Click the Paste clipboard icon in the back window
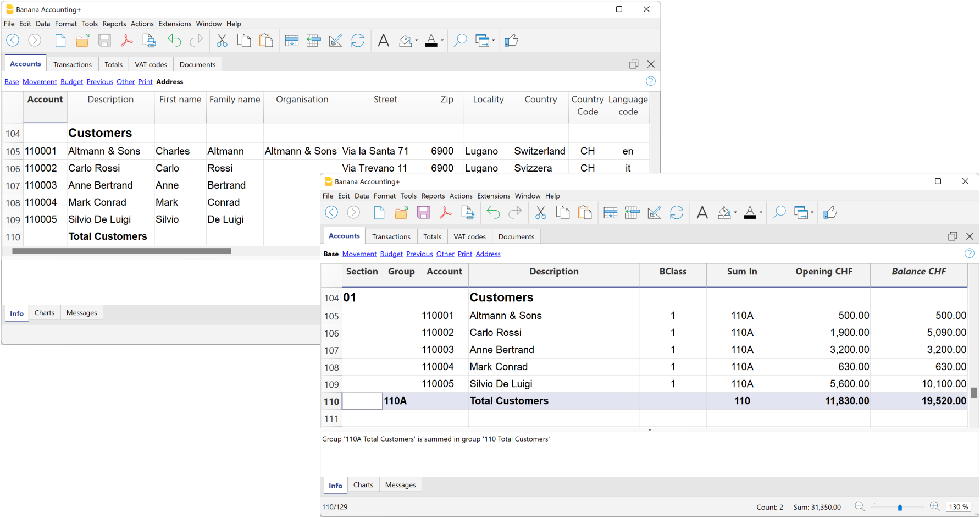980x518 pixels. point(266,41)
